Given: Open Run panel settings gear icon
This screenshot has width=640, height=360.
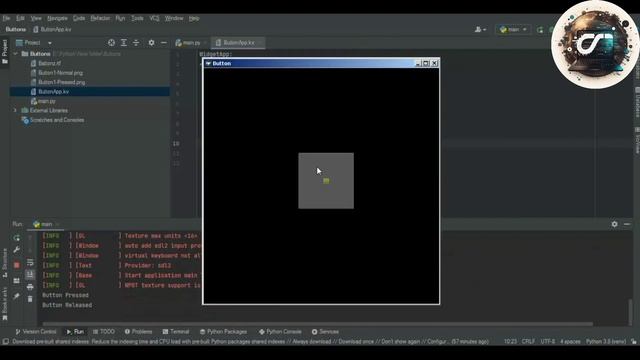Looking at the screenshot, I should pyautogui.click(x=614, y=224).
